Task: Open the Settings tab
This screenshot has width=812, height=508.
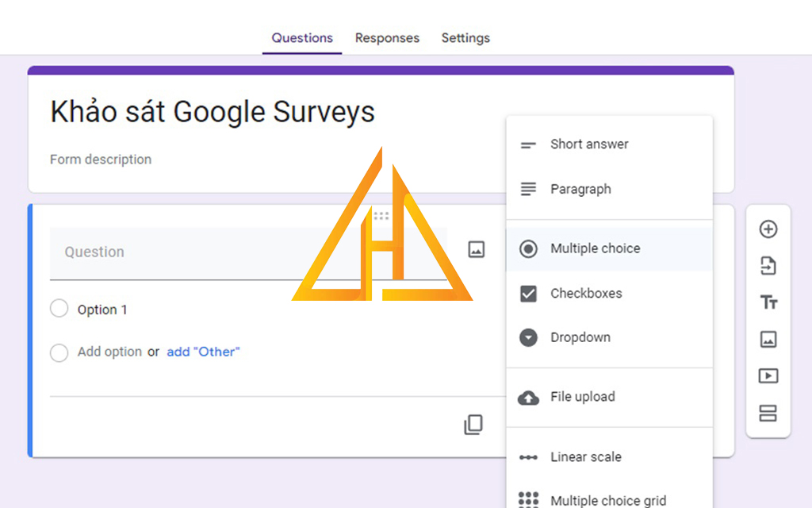Action: pos(465,37)
